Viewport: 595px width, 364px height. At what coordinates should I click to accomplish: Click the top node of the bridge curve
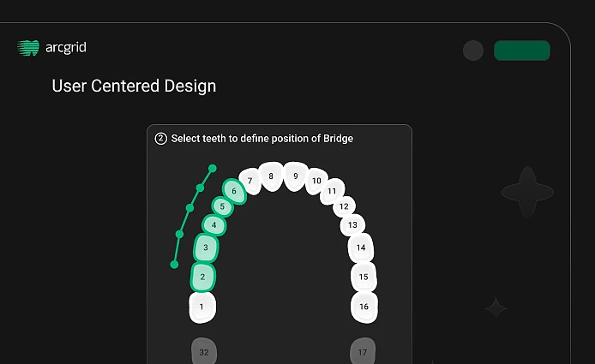[213, 169]
